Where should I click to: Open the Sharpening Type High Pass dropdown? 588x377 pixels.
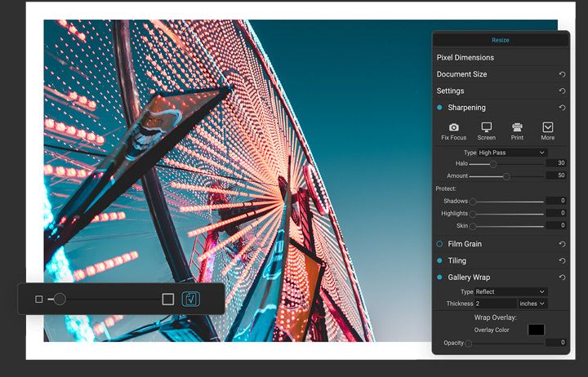(x=512, y=153)
